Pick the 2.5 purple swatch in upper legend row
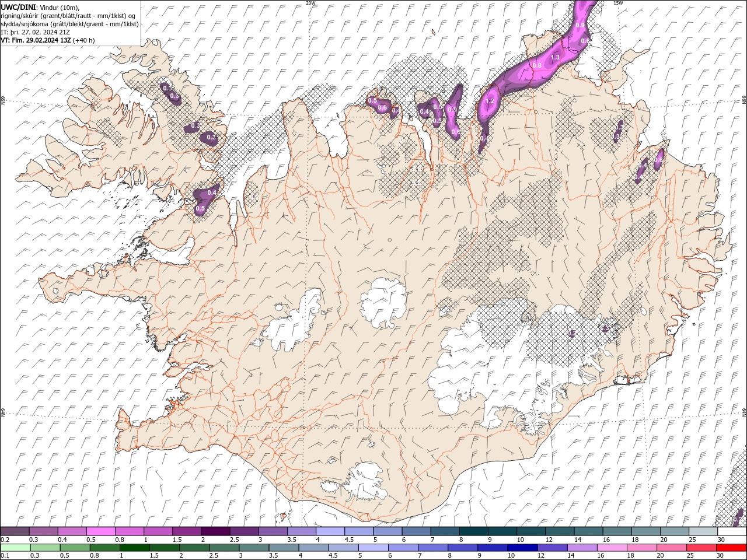The height and width of the screenshot is (560, 747). pyautogui.click(x=244, y=531)
